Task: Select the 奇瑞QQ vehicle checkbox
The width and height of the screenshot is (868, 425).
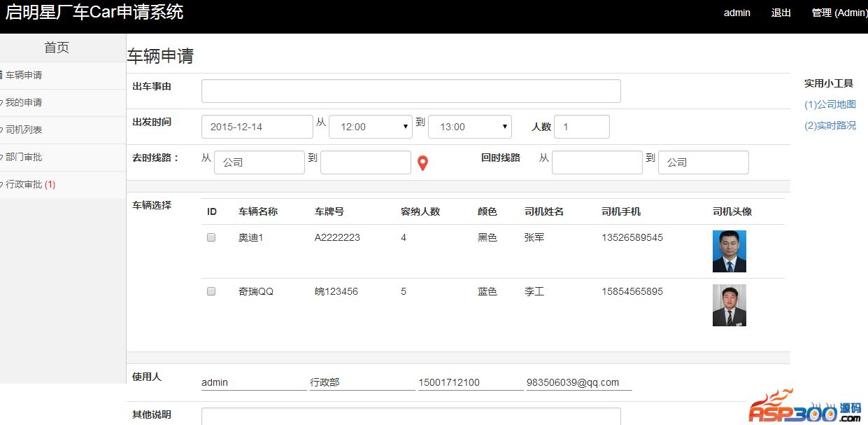Action: point(211,291)
